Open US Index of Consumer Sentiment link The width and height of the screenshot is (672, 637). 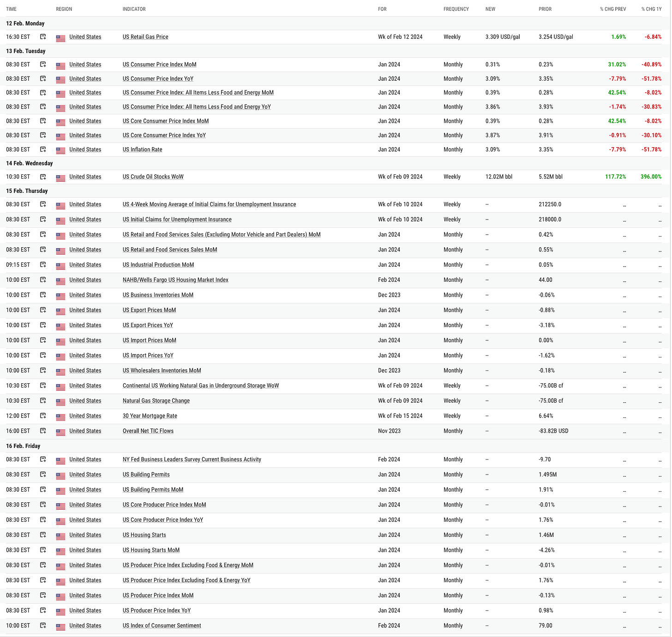pos(162,626)
